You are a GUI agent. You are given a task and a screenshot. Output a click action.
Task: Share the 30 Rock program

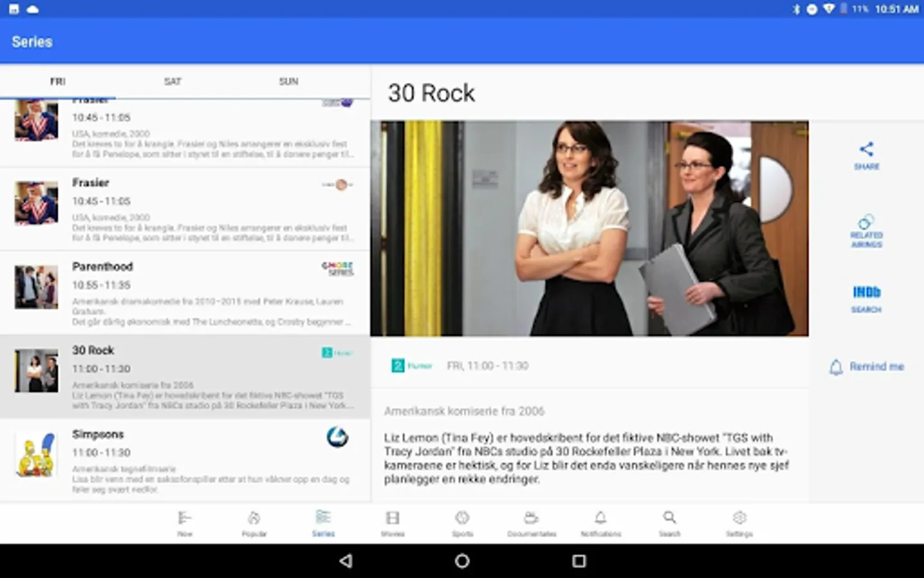(866, 155)
